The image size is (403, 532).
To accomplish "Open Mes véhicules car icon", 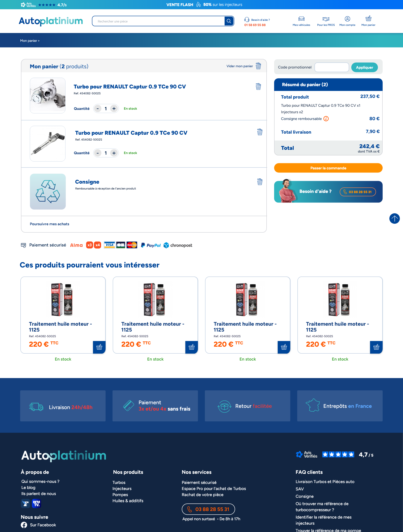I will pyautogui.click(x=301, y=19).
